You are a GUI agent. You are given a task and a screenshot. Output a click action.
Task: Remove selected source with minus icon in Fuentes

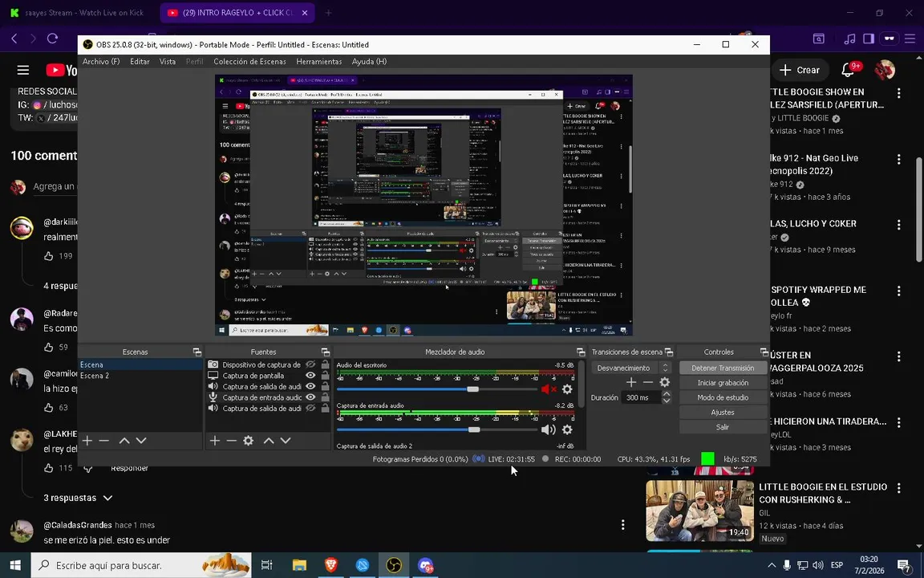click(x=231, y=441)
